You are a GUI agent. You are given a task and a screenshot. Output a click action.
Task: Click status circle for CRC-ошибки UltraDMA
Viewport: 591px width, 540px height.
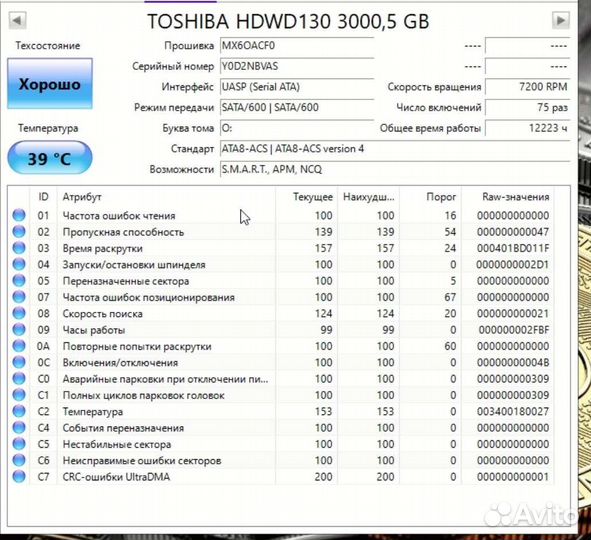pyautogui.click(x=19, y=476)
